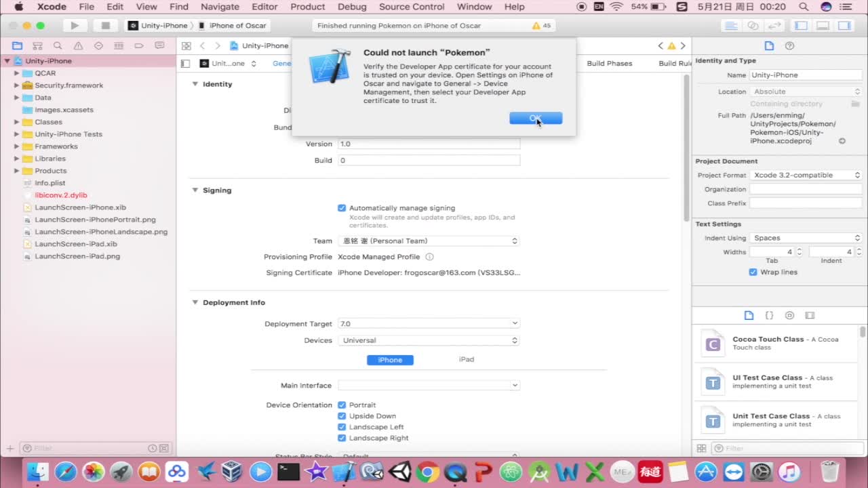Screen dimensions: 868x488
Task: Open the Devices Universal dropdown
Action: (x=429, y=340)
